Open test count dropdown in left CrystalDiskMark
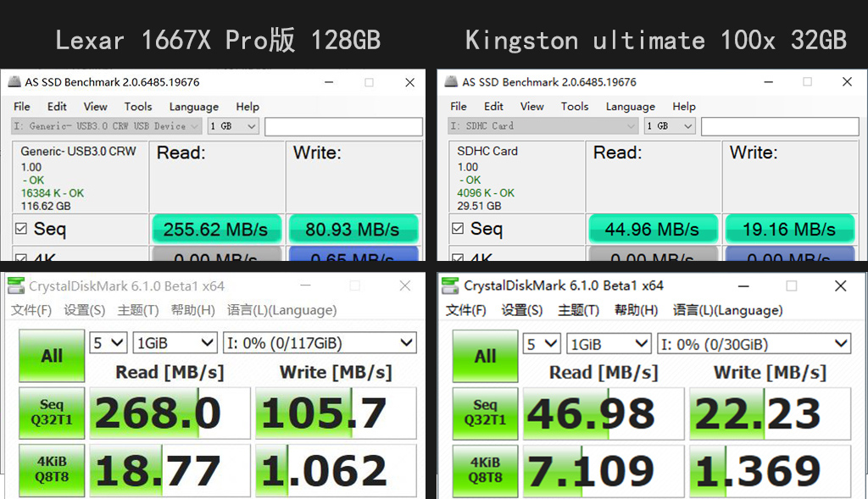 pos(108,343)
